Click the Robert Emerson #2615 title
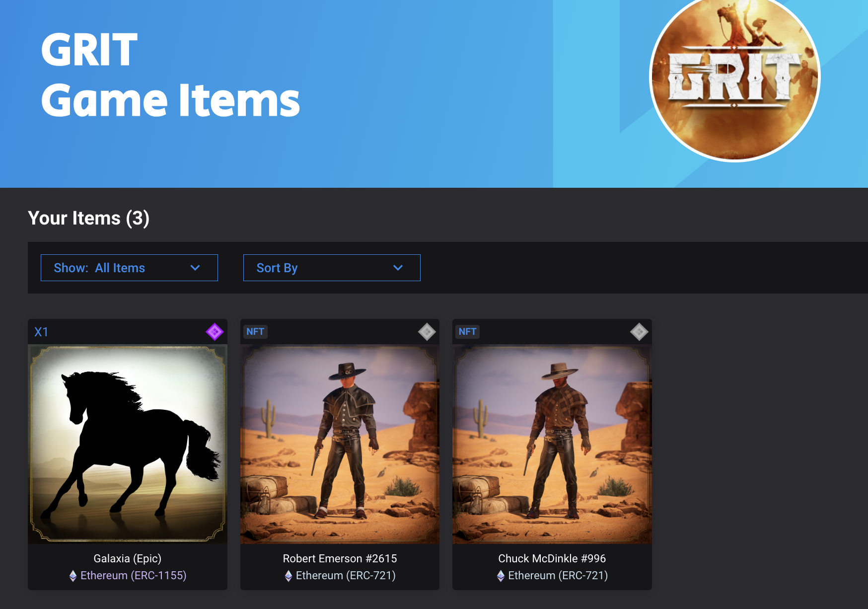This screenshot has height=609, width=868. [x=340, y=558]
